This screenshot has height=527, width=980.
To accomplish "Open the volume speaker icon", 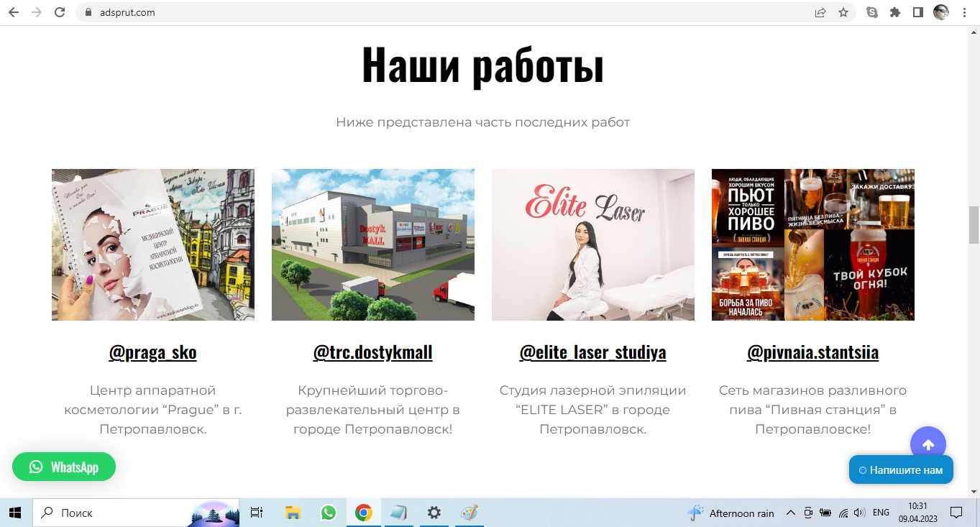I will pyautogui.click(x=859, y=513).
